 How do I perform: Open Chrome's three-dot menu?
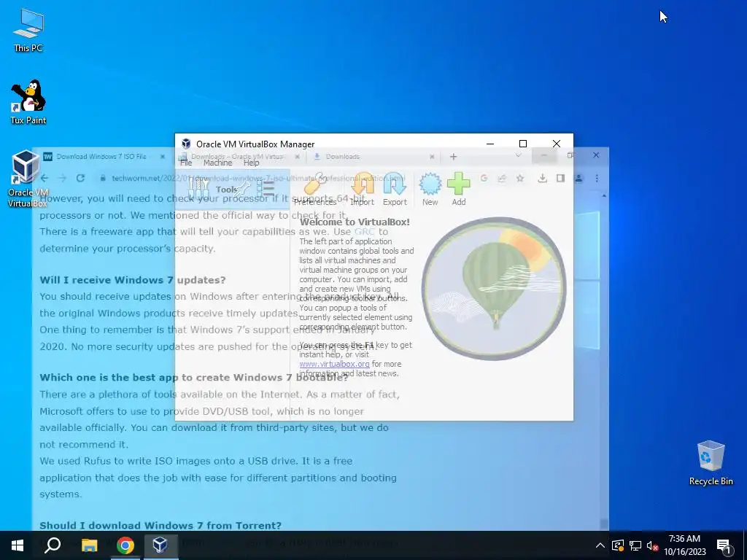pyautogui.click(x=597, y=178)
